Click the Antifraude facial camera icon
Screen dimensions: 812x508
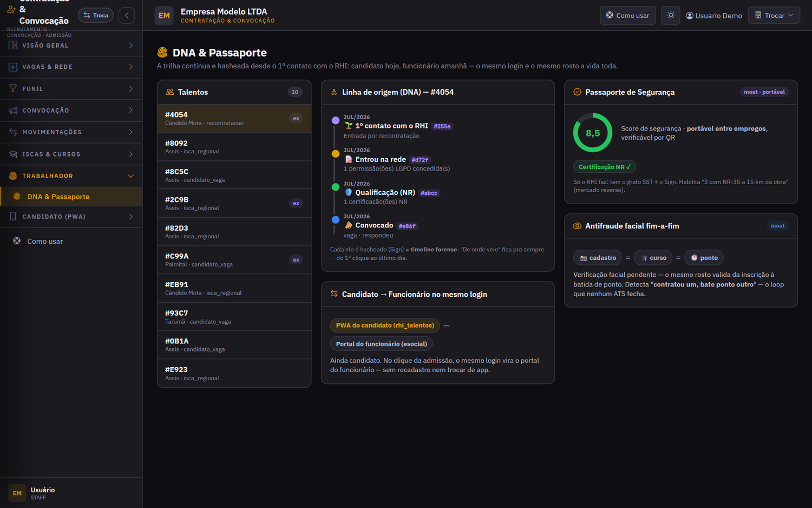coord(577,226)
